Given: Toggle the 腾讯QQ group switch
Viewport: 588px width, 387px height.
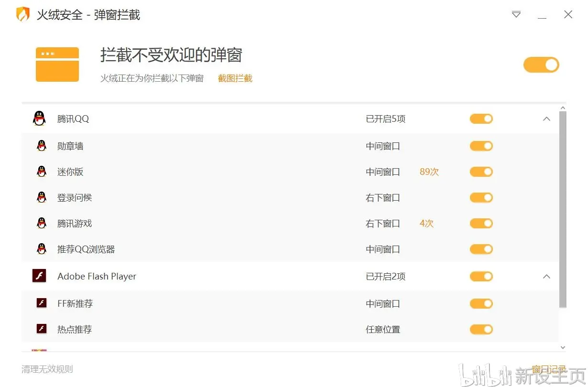Looking at the screenshot, I should point(481,119).
